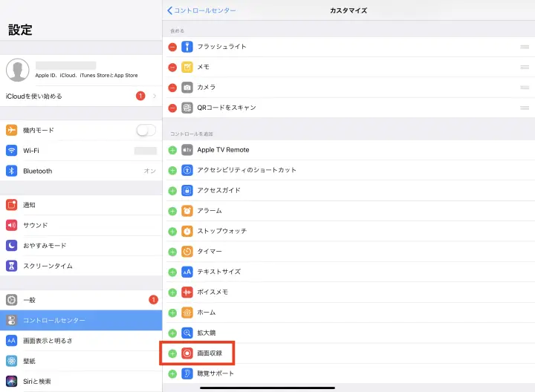Screen dimensions: 535x392
Task: Click the badge on 一般 row
Action: point(154,300)
